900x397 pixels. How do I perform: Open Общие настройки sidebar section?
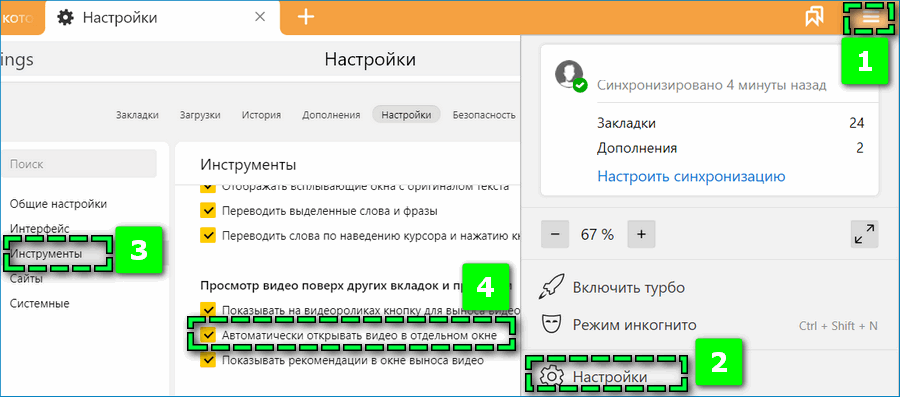(59, 204)
